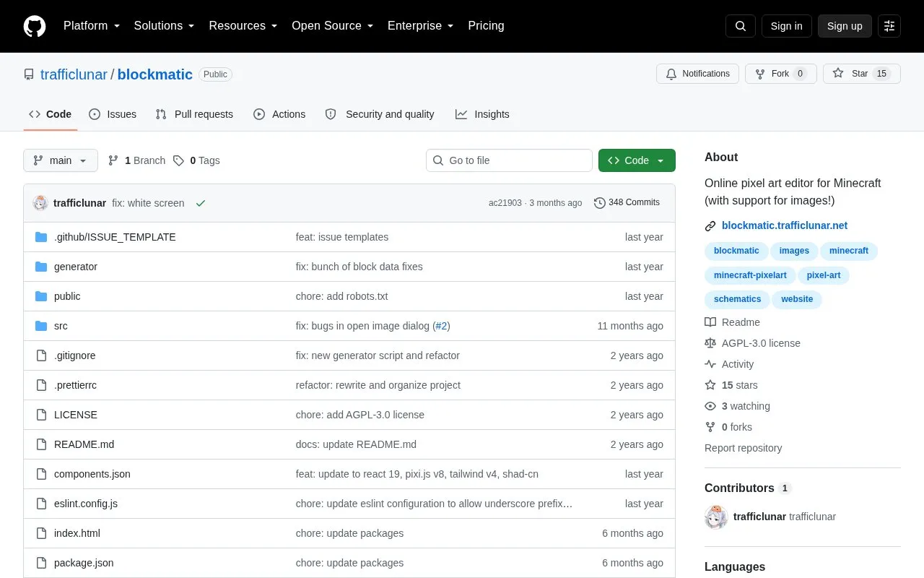Go to the Pricing page
The width and height of the screenshot is (924, 578).
point(486,26)
